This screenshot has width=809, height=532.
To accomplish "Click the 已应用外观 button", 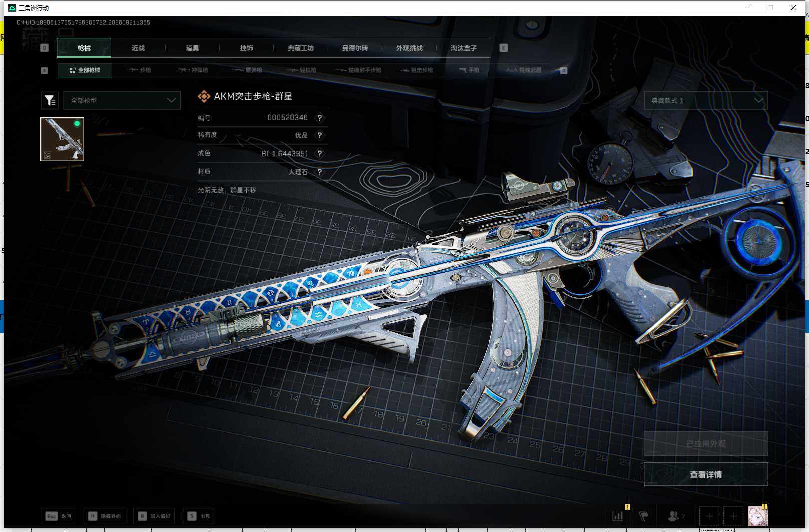I will click(706, 443).
